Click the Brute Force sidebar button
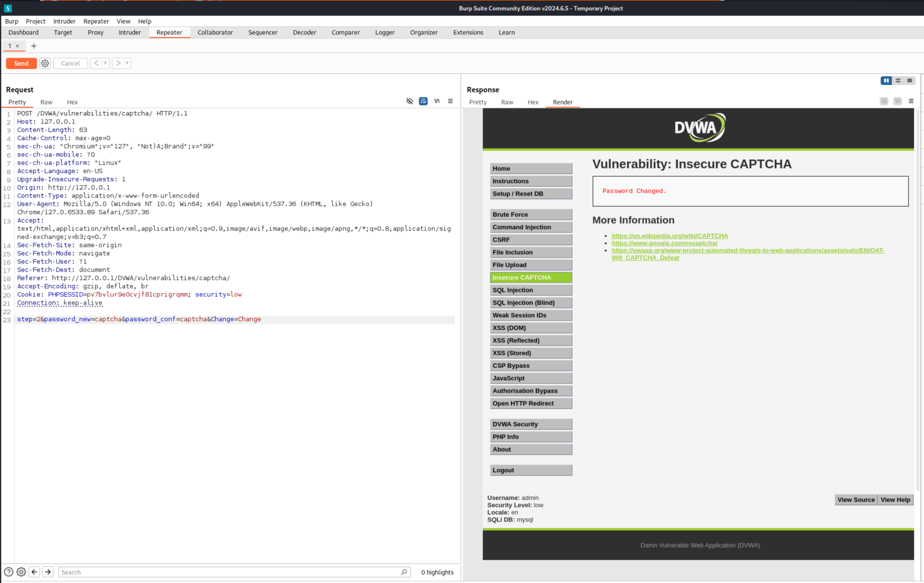This screenshot has height=583, width=924. coord(531,215)
